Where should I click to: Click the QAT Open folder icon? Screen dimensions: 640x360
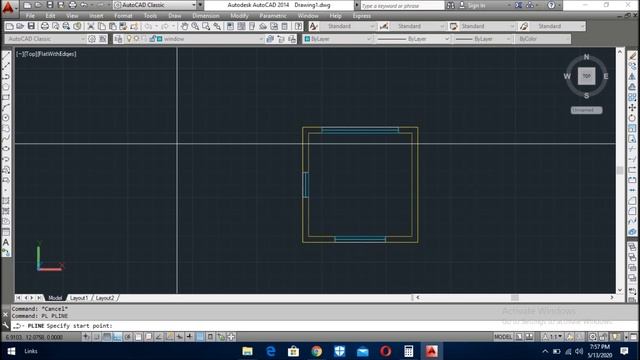38,5
